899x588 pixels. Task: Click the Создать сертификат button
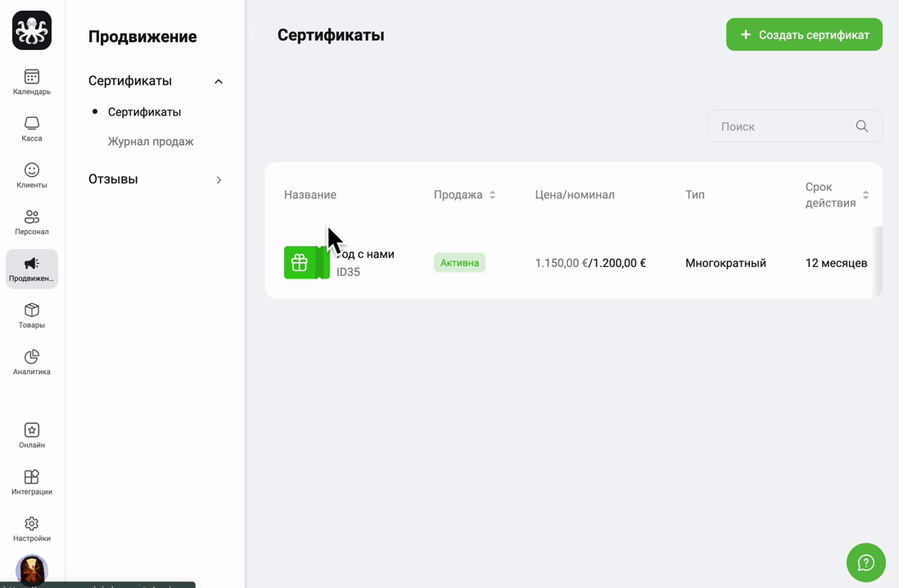pos(803,34)
